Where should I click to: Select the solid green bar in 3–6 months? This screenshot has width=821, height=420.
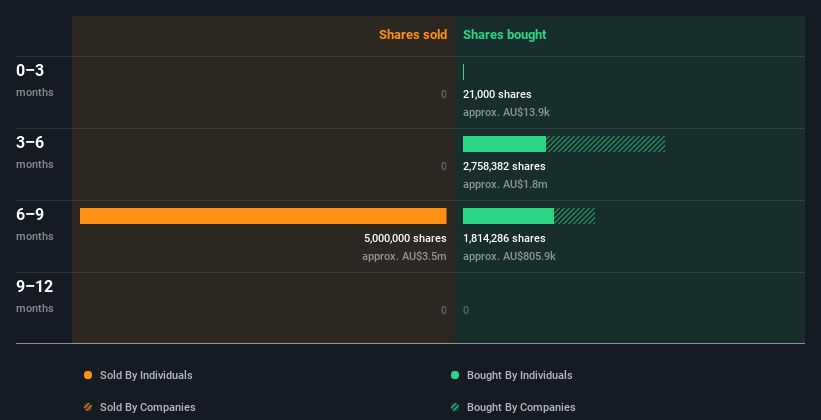[x=504, y=144]
